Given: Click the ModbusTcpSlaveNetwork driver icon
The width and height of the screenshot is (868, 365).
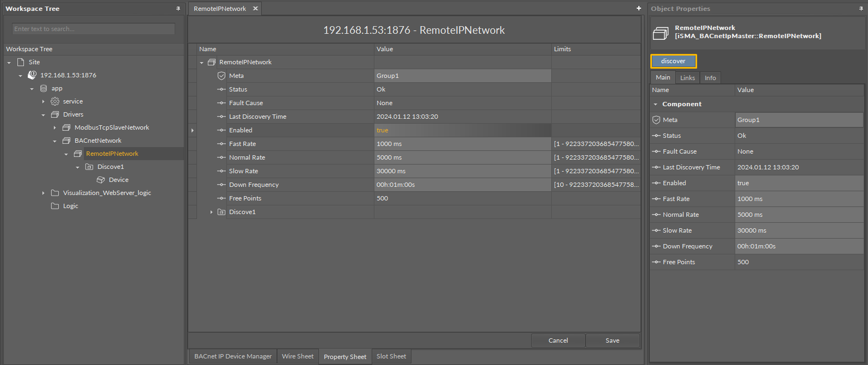Looking at the screenshot, I should pyautogui.click(x=66, y=127).
